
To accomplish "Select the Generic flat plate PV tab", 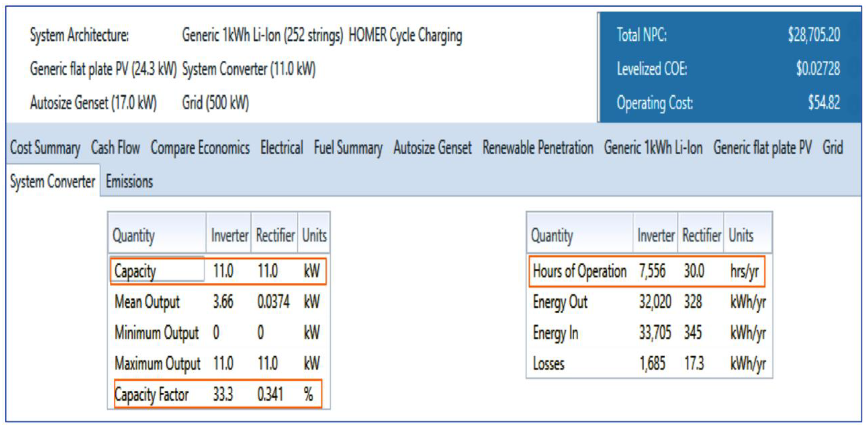I will pyautogui.click(x=762, y=148).
